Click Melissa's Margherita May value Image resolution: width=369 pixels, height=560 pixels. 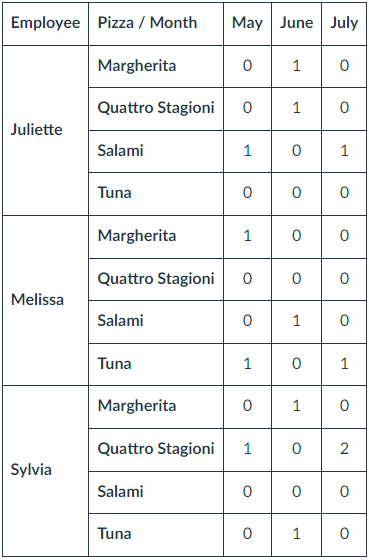[x=247, y=236]
